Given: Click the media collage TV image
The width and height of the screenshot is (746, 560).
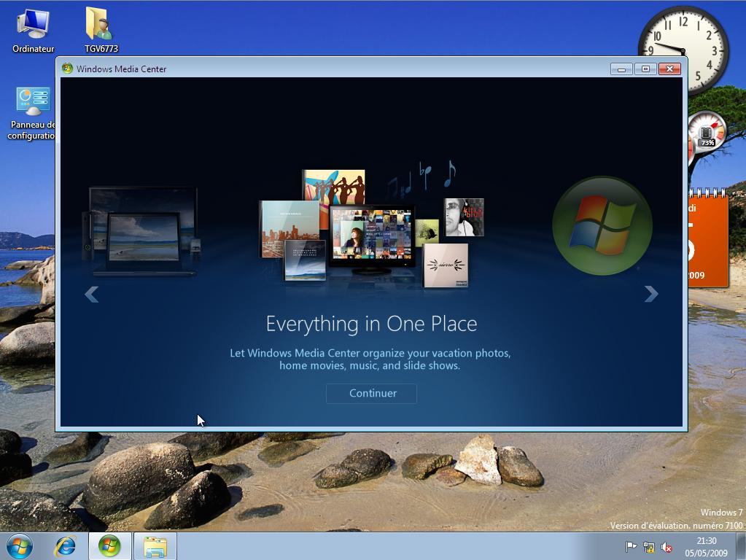Looking at the screenshot, I should pos(371,227).
